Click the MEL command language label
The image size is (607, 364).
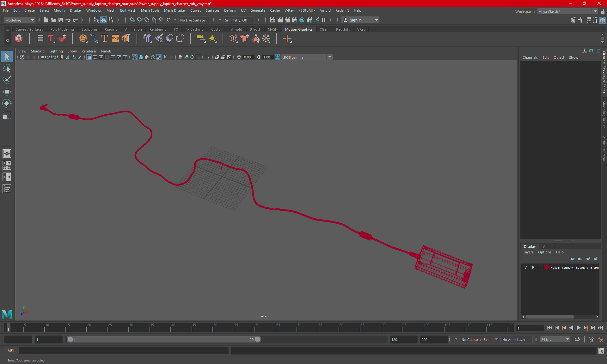point(11,351)
